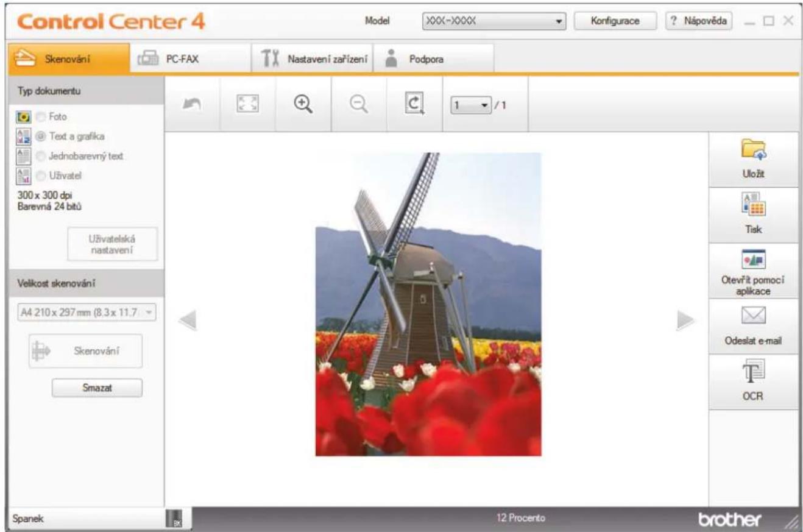Click the undo arrow toolbar icon
This screenshot has width=803, height=532.
(x=192, y=104)
